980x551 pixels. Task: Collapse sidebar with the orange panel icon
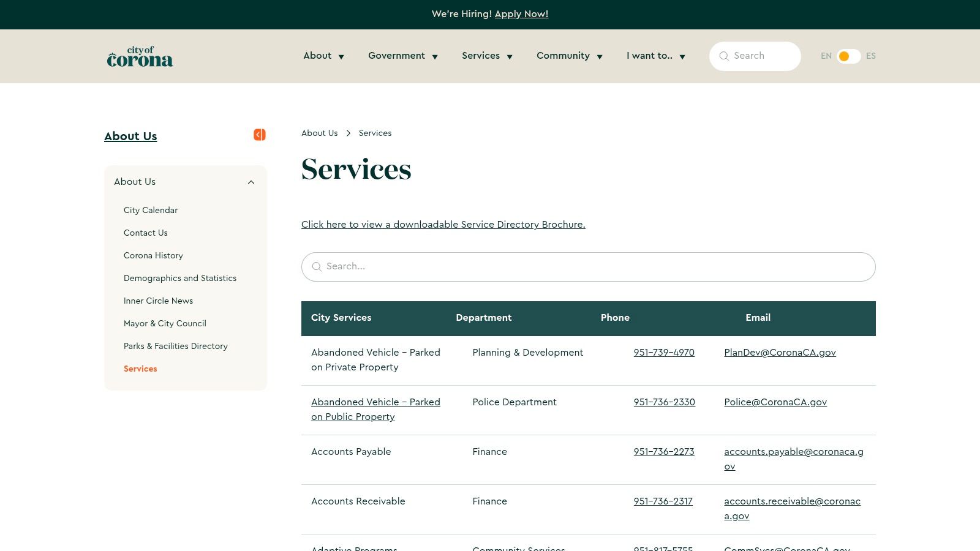260,135
